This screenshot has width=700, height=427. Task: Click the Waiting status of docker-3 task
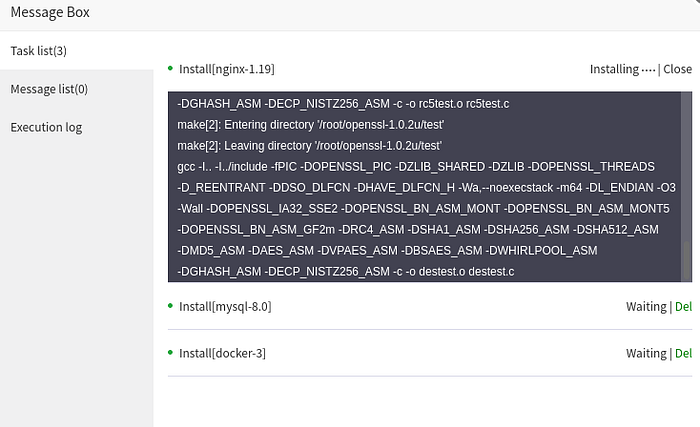pos(646,353)
